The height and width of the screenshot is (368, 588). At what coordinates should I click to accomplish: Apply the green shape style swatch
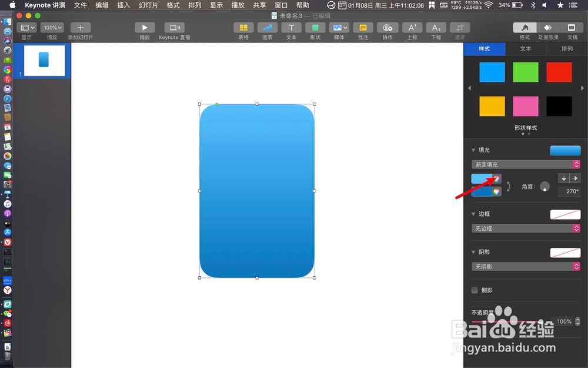[525, 72]
